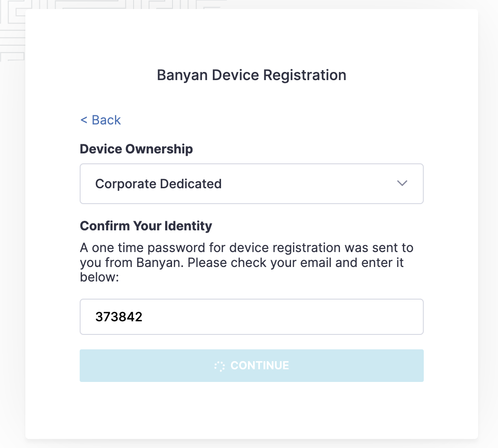498x448 pixels.
Task: Open the Device Ownership dropdown
Action: click(251, 184)
